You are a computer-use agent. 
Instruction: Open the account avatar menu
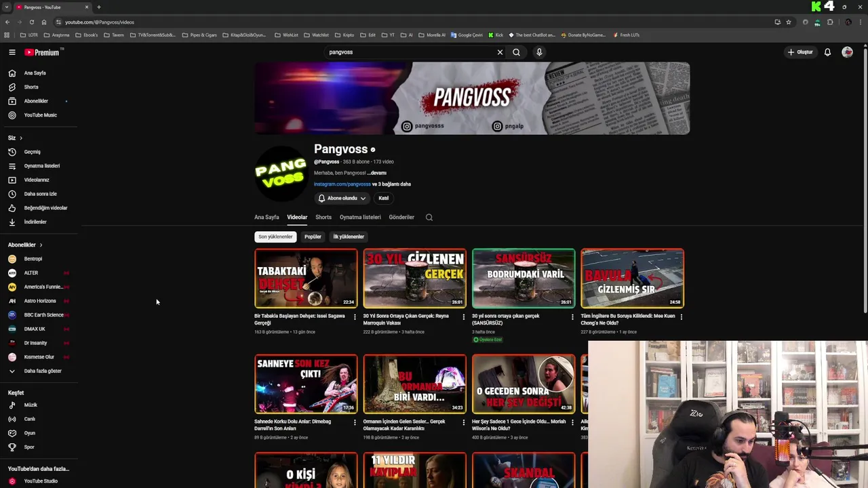pyautogui.click(x=847, y=52)
